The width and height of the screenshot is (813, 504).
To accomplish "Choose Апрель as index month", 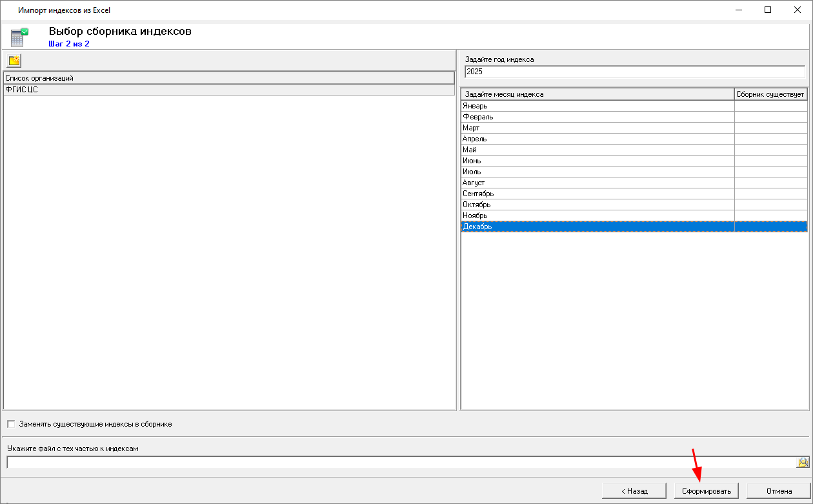I will [x=597, y=139].
